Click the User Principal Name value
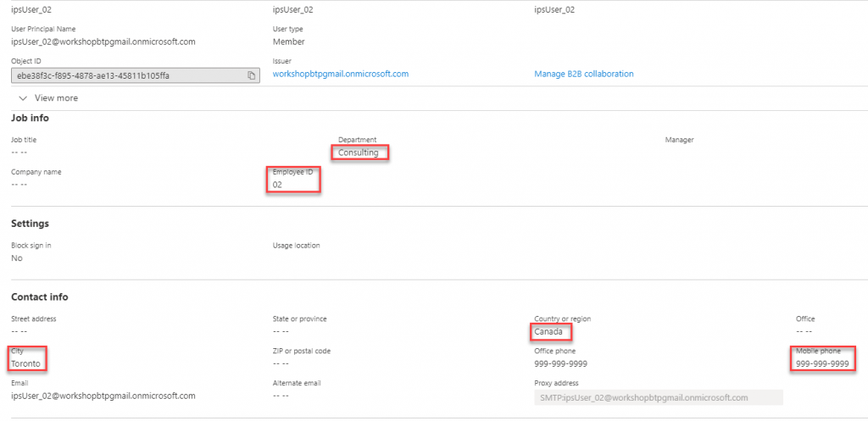Screen dimensions: 868x421 (x=103, y=42)
